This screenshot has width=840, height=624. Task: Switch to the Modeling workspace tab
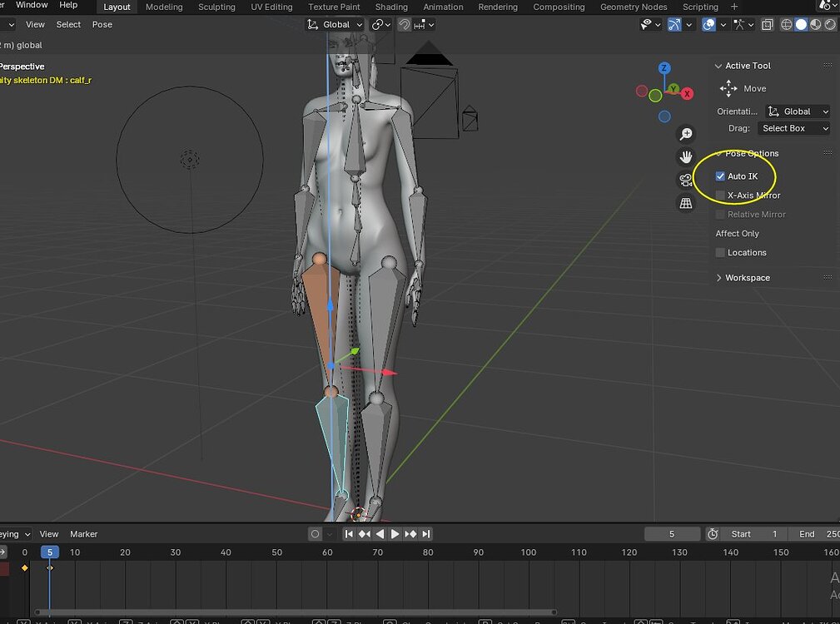164,7
